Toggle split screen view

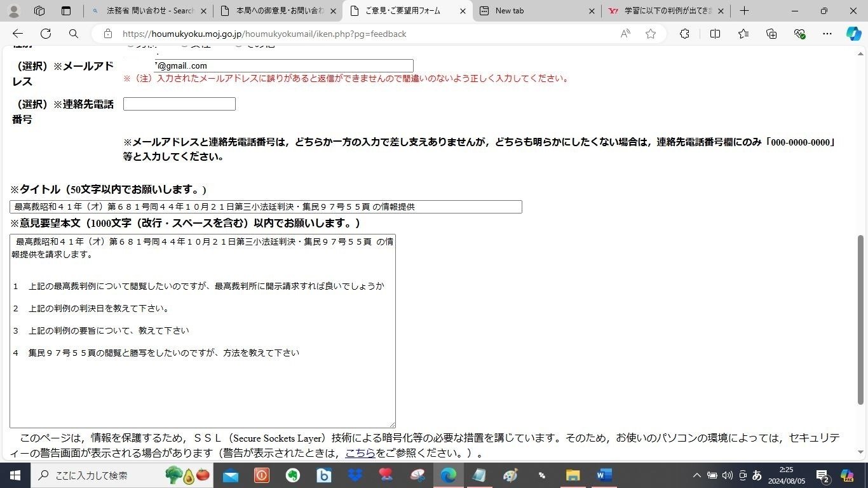pyautogui.click(x=715, y=34)
